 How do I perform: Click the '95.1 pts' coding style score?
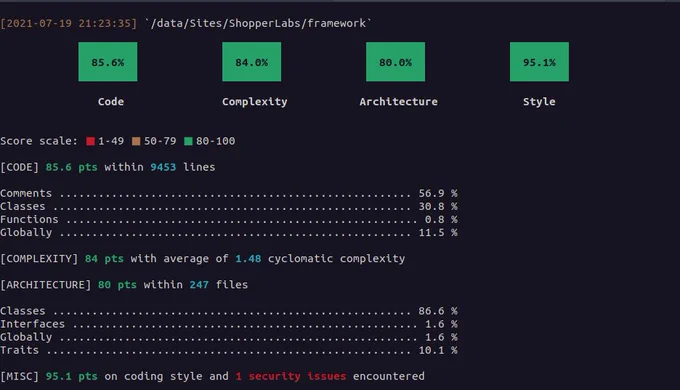tap(72, 377)
